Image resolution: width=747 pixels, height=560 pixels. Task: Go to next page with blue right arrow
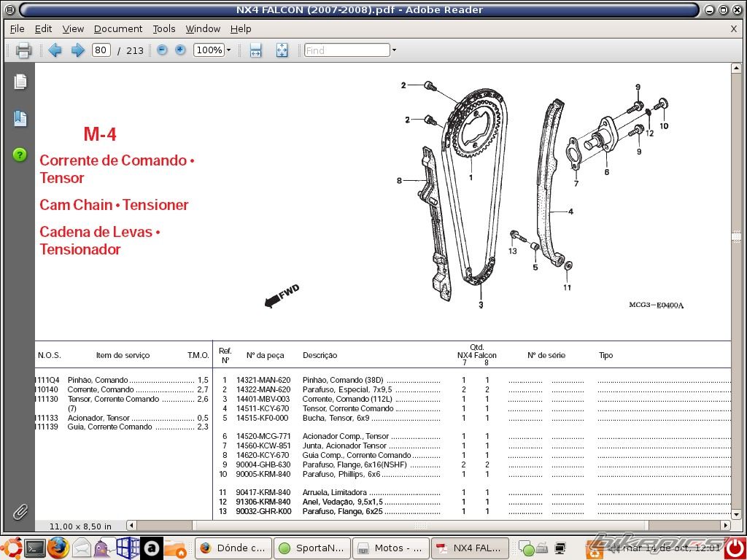(77, 50)
